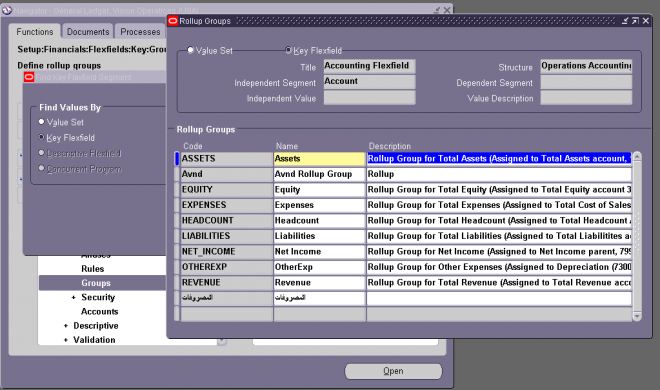The width and height of the screenshot is (660, 390).
Task: Select Accounts in the Navigator tree
Action: pos(99,312)
